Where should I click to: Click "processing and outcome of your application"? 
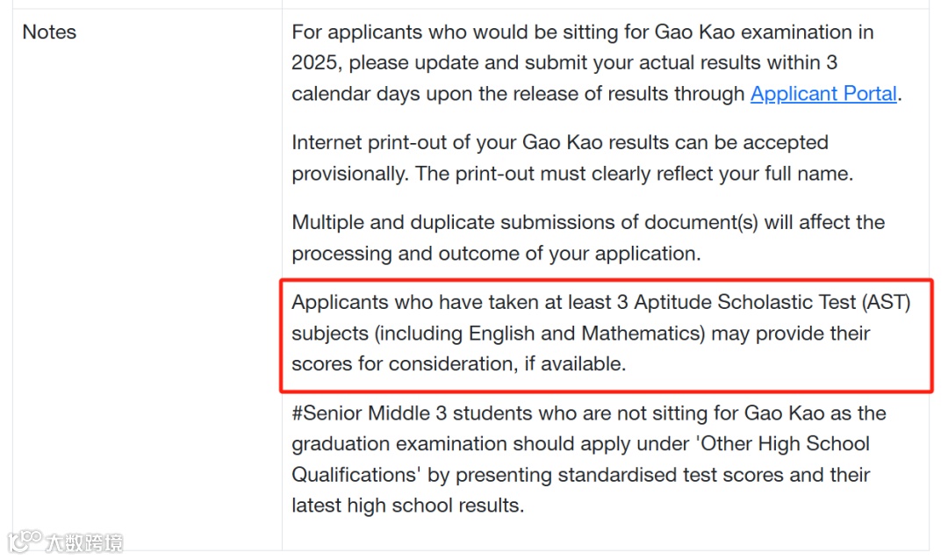(496, 254)
